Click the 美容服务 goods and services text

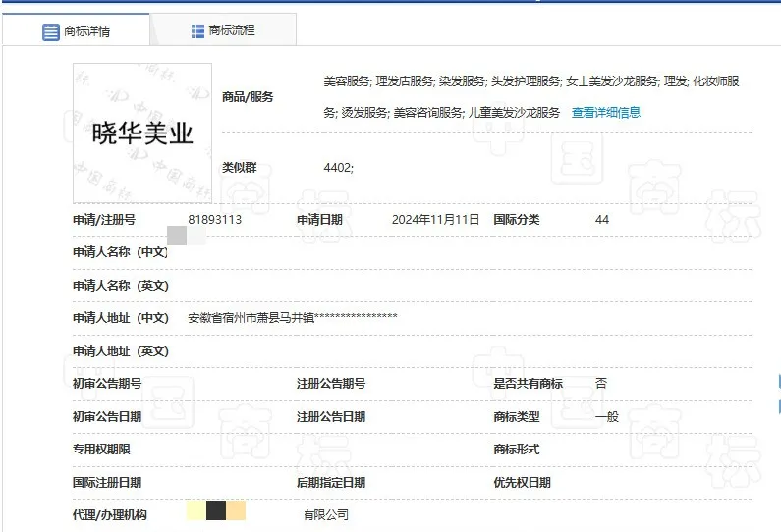[347, 81]
